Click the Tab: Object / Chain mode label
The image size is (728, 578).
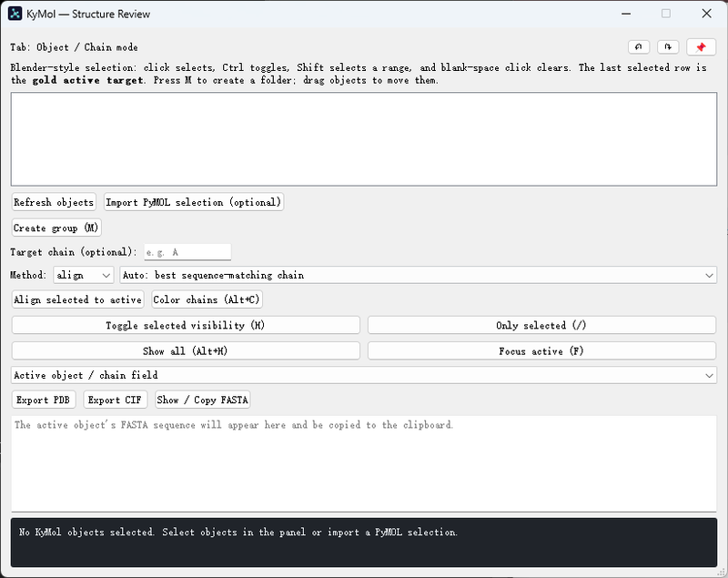click(74, 47)
